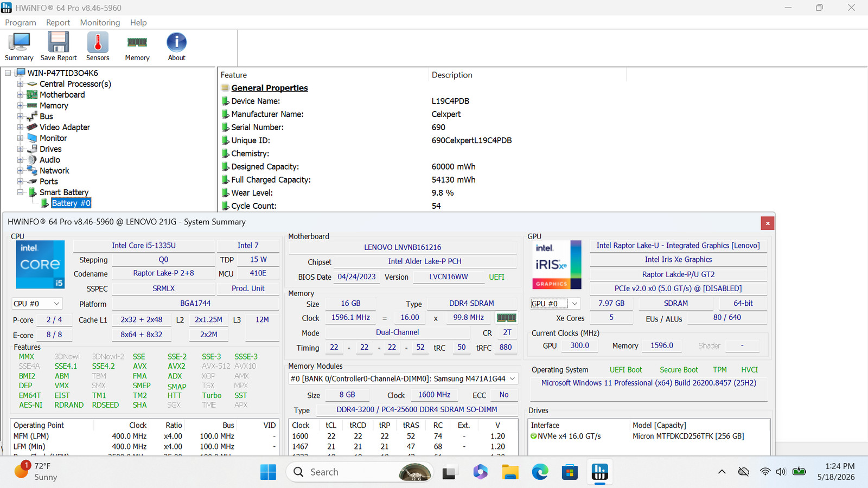This screenshot has height=488, width=868.
Task: Click the memory chip icon beside 99.8 MHz
Action: point(506,318)
